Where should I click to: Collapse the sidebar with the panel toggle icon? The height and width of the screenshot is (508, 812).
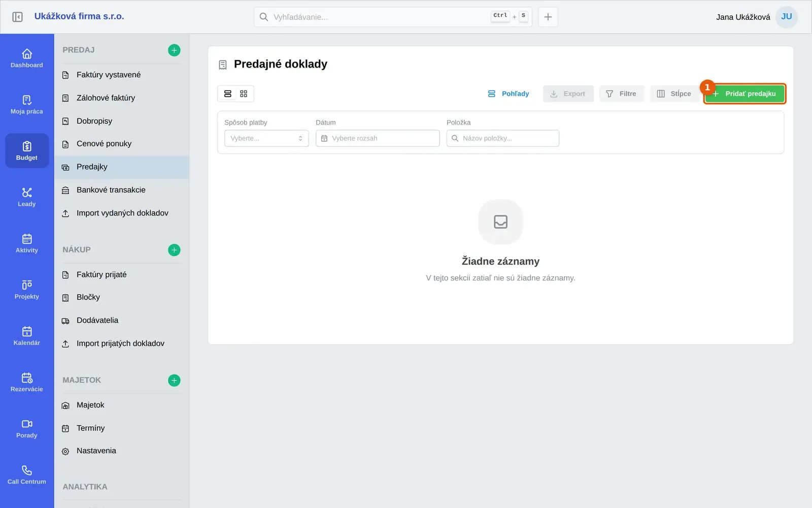(x=17, y=17)
